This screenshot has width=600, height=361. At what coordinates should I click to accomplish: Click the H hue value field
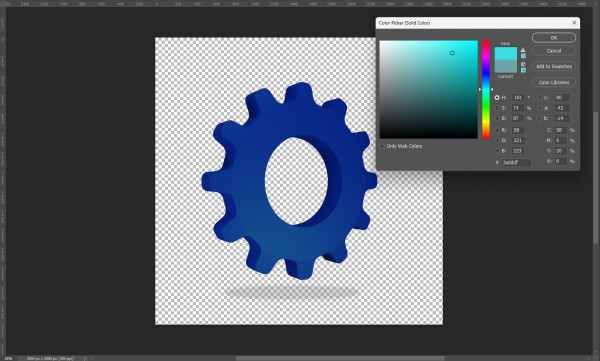tap(518, 98)
